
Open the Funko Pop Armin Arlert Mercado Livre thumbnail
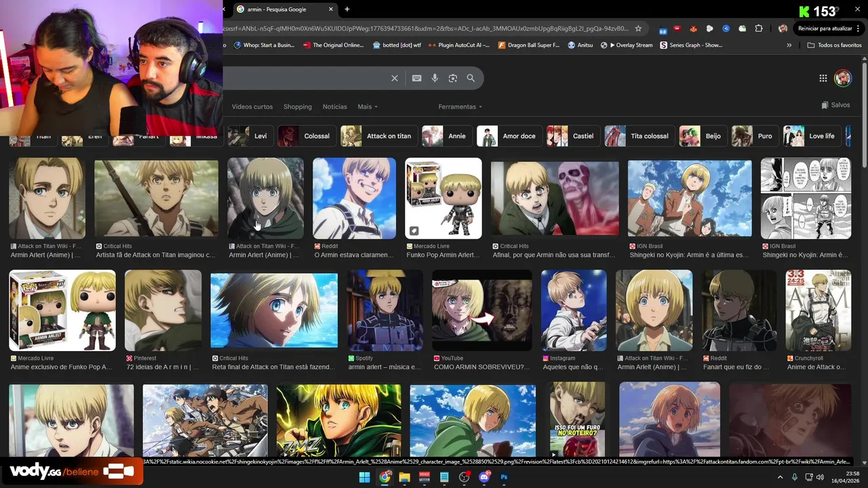click(x=443, y=199)
